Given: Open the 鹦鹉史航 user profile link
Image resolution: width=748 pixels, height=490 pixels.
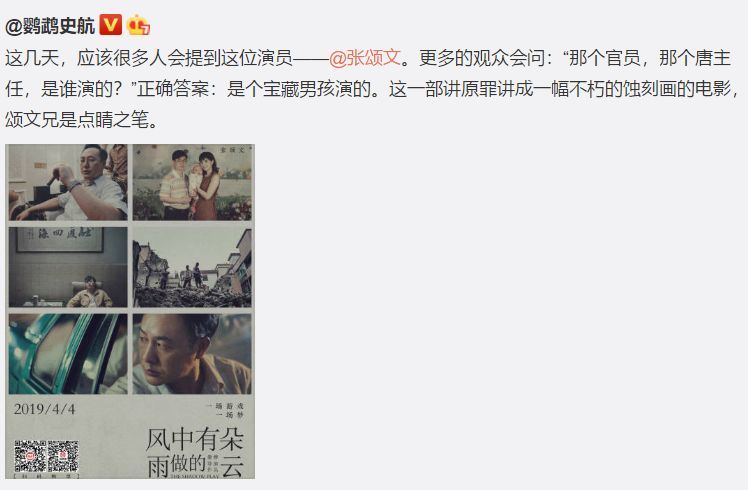Looking at the screenshot, I should [x=50, y=26].
